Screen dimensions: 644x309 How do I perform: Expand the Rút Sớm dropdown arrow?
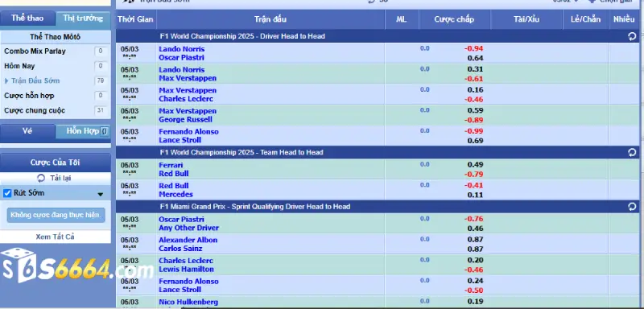coord(100,195)
